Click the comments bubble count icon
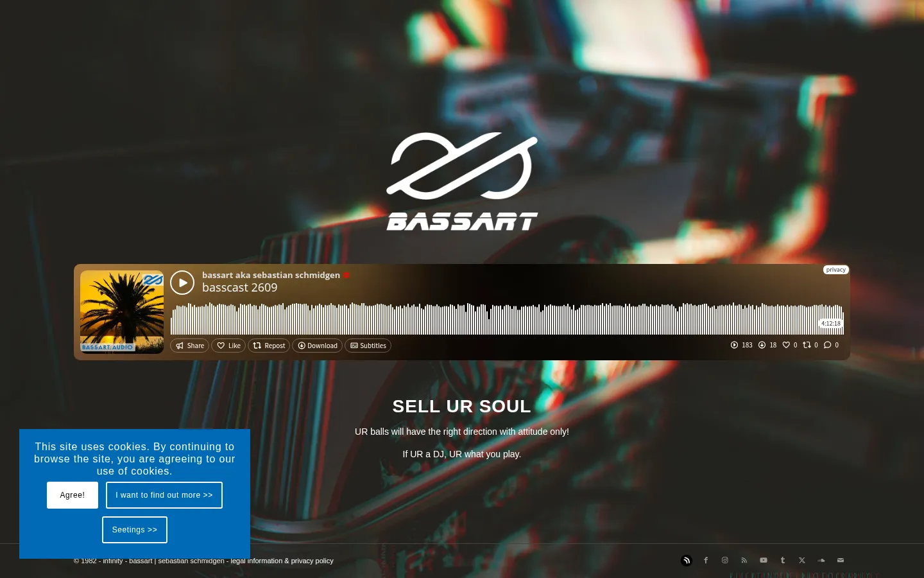924x578 pixels. (x=827, y=345)
